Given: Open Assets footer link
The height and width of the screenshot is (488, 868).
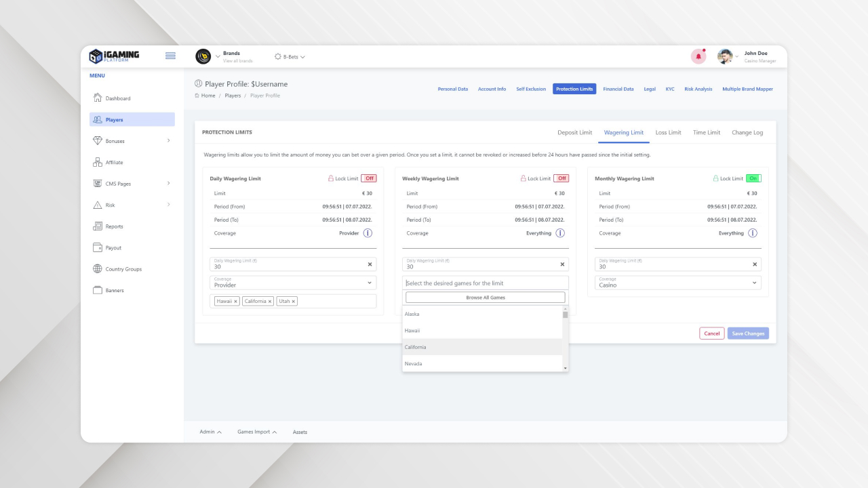Looking at the screenshot, I should click(x=300, y=432).
